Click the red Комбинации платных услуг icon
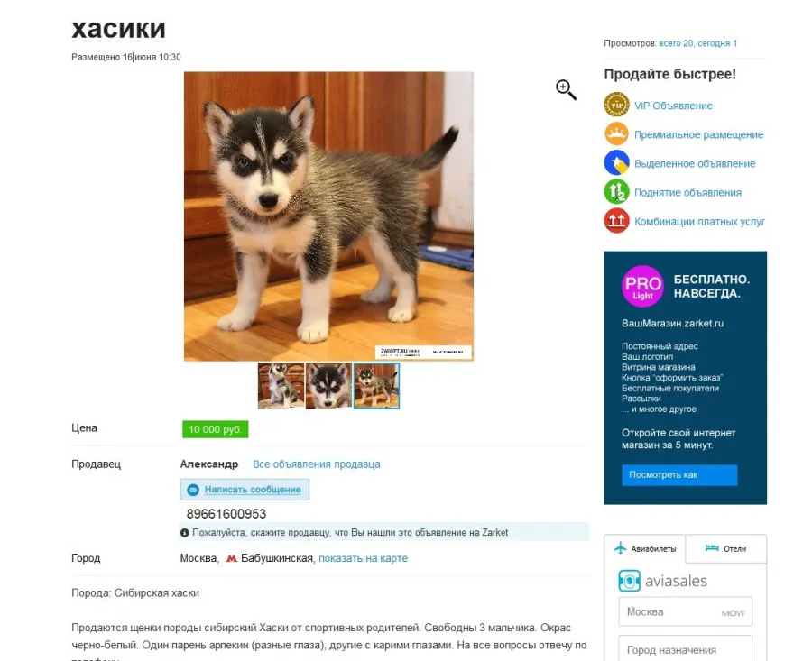Viewport: 812px width, 661px height. pyautogui.click(x=616, y=221)
